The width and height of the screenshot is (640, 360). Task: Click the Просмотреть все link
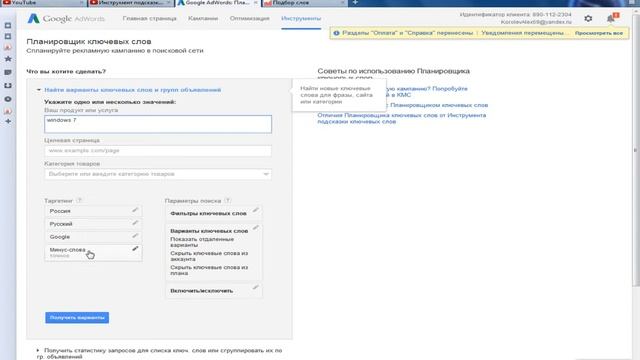click(x=599, y=33)
